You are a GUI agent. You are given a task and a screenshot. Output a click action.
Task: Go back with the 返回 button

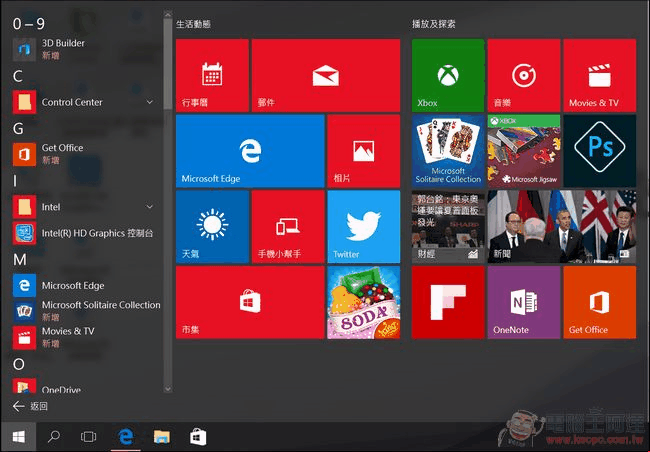click(30, 406)
